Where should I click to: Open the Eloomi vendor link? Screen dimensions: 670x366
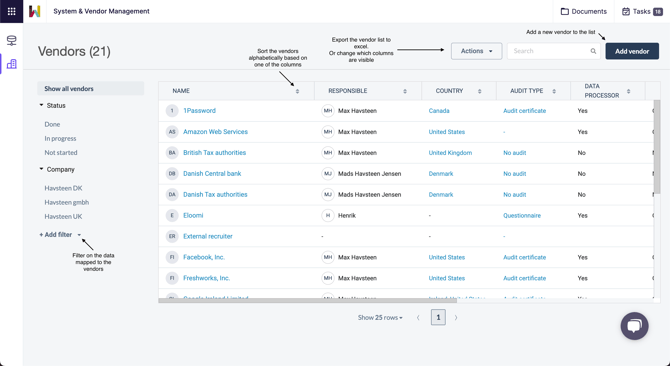point(193,216)
